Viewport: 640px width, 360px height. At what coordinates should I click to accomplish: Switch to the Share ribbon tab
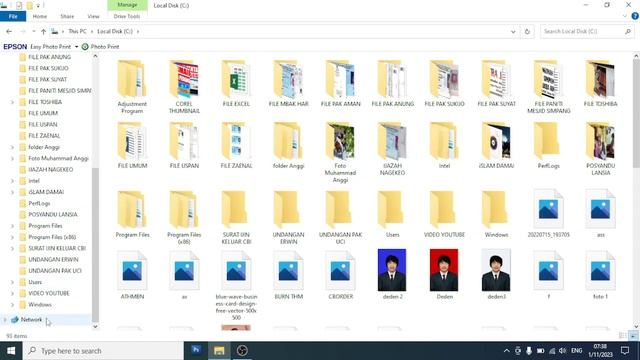pos(67,16)
